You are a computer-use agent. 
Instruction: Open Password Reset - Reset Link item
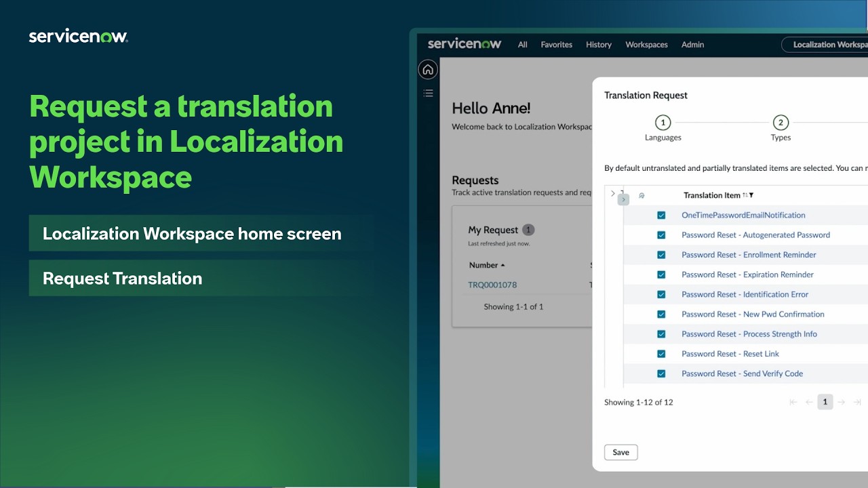730,354
